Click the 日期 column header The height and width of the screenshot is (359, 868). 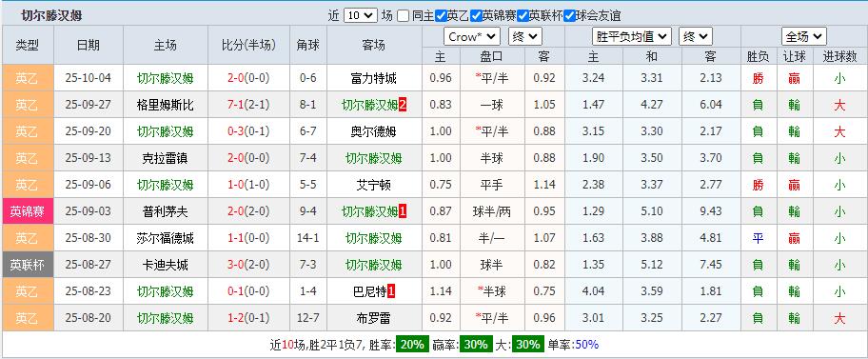(x=89, y=45)
